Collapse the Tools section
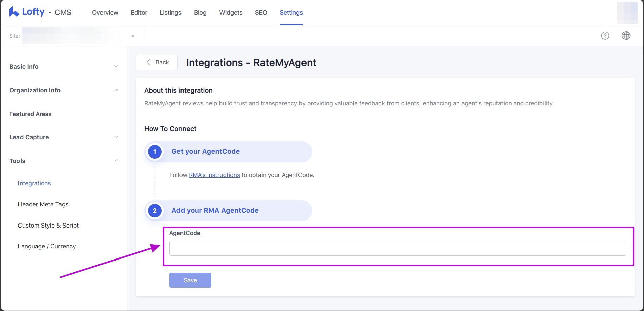Screen dimensions: 644x311 click(116, 161)
